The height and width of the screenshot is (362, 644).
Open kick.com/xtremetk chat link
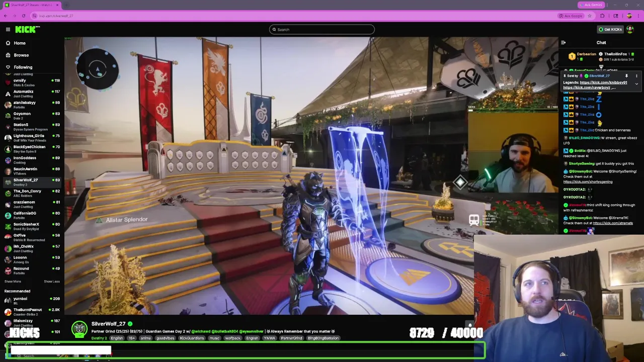(x=613, y=223)
